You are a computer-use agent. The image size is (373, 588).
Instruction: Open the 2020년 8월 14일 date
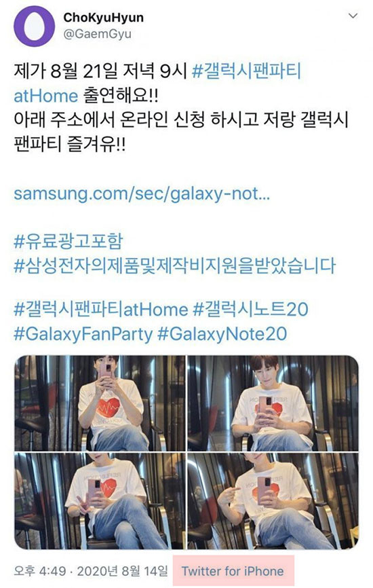pos(123,571)
